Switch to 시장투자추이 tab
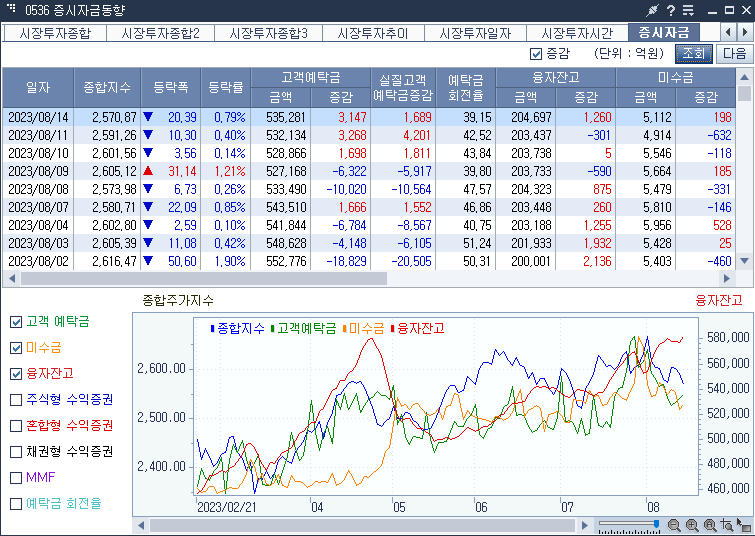Image resolution: width=755 pixels, height=536 pixels. pyautogui.click(x=373, y=33)
